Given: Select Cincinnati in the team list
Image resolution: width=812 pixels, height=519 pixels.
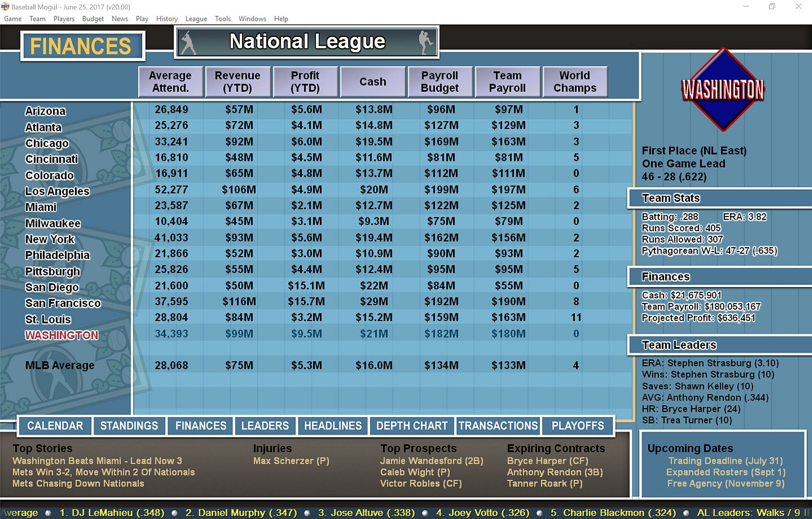Looking at the screenshot, I should [51, 159].
